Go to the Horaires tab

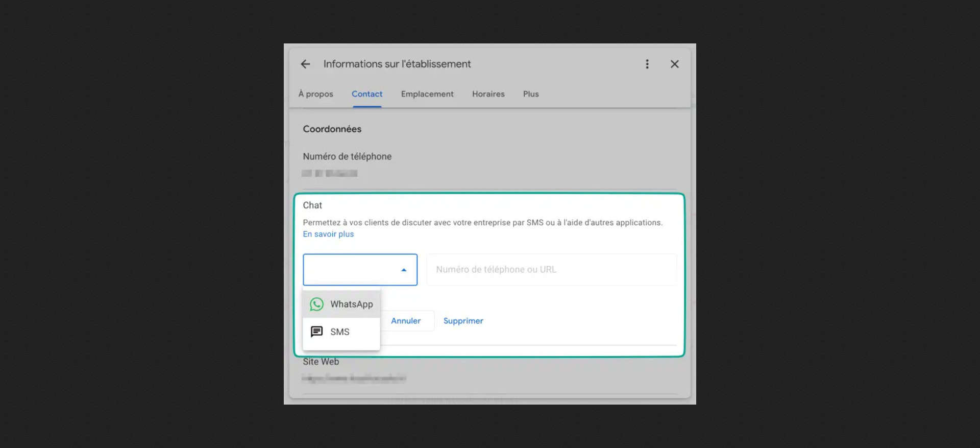click(488, 94)
